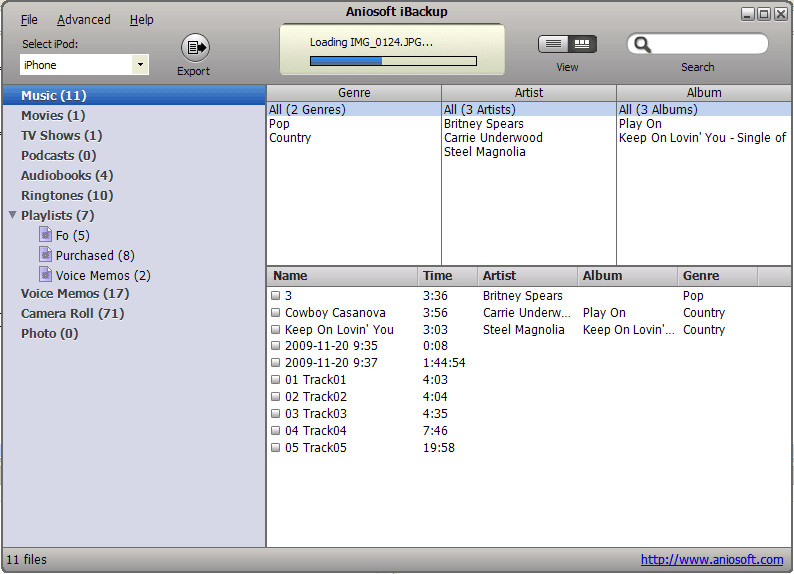This screenshot has width=794, height=574.
Task: Filter by Country genre in Genre pane
Action: click(290, 138)
